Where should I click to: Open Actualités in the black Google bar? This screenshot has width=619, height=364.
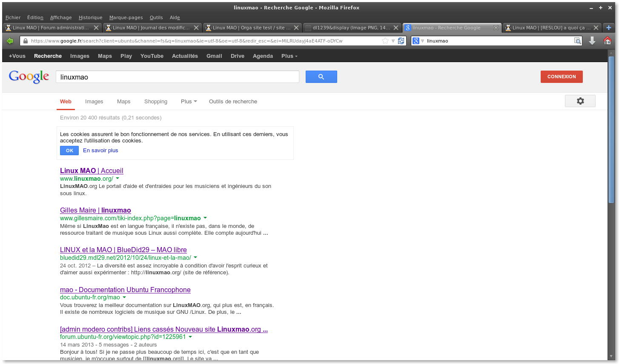point(185,56)
